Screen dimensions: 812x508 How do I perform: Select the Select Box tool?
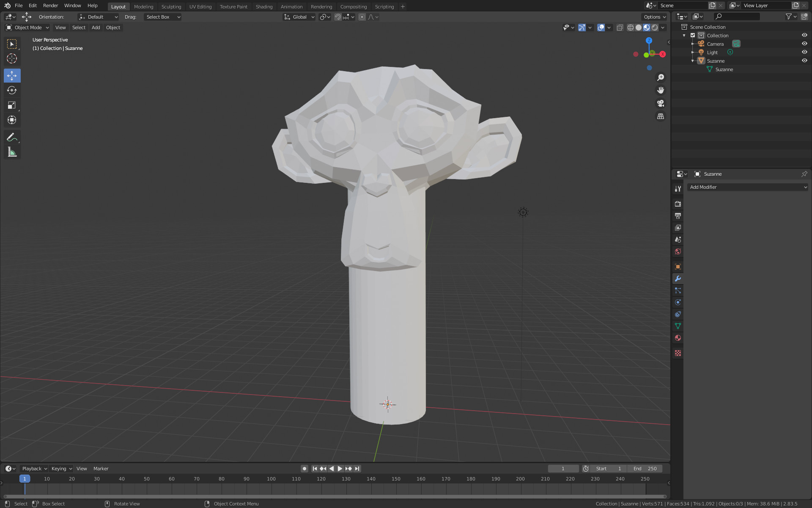(12, 44)
